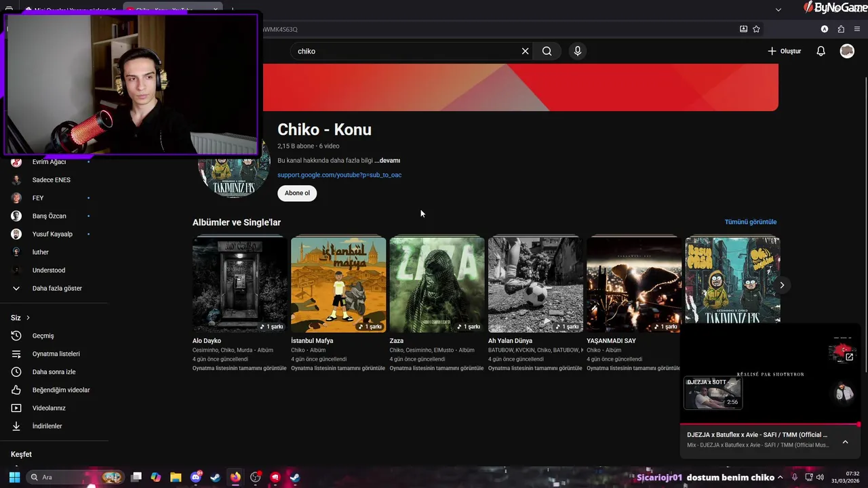Click Zaza album title text
868x488 pixels.
pyautogui.click(x=397, y=341)
